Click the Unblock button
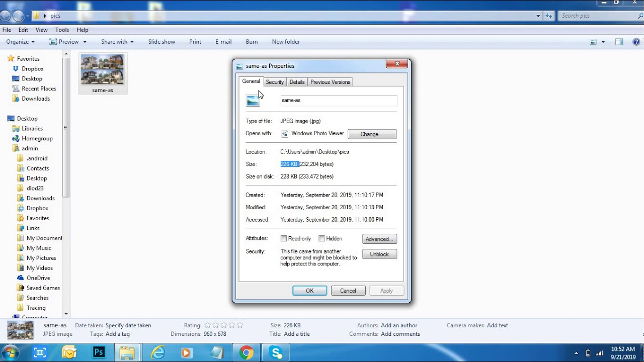 pyautogui.click(x=379, y=254)
